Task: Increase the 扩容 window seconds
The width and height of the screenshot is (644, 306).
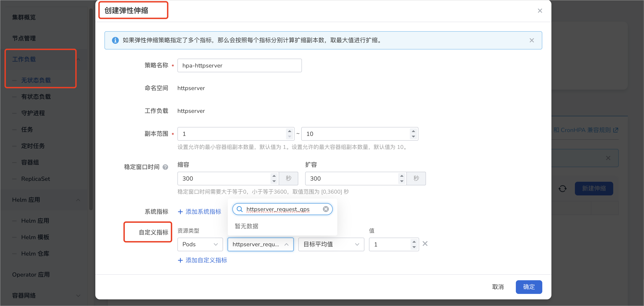Action: pos(402,176)
